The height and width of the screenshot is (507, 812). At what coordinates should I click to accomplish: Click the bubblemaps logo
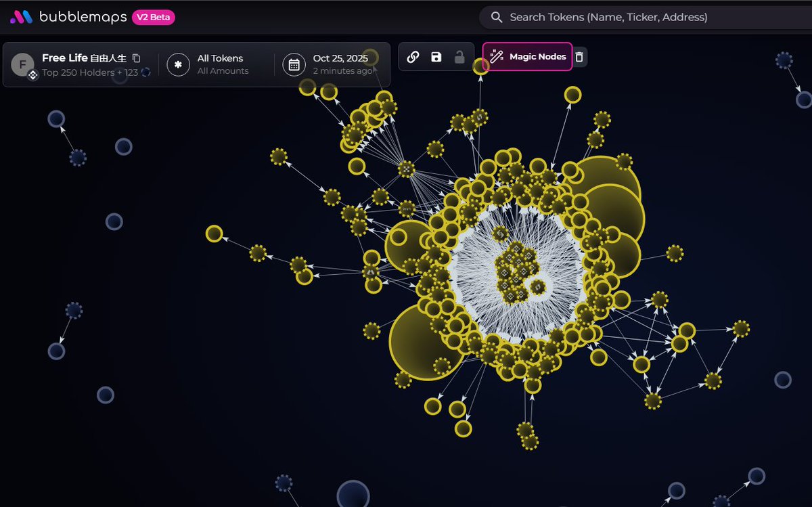coord(68,17)
